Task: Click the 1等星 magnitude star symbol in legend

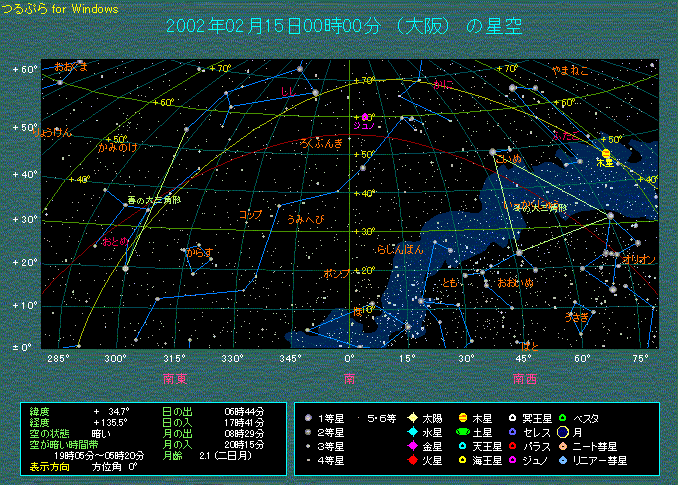Action: click(x=310, y=417)
